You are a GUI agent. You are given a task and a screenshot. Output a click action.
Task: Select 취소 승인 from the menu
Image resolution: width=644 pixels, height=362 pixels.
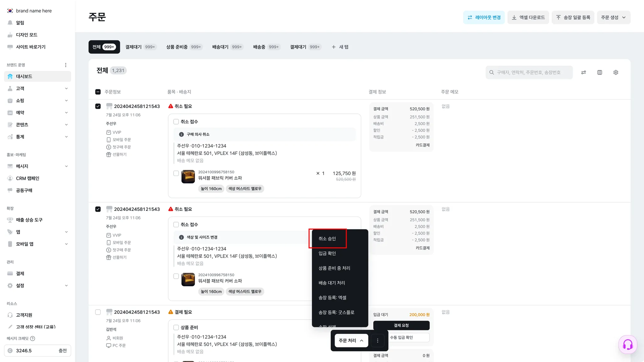pos(327,239)
